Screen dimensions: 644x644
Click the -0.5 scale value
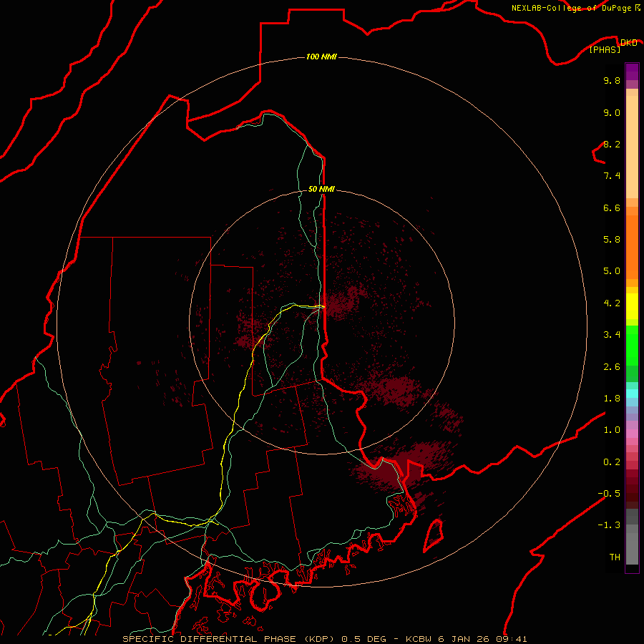click(609, 494)
